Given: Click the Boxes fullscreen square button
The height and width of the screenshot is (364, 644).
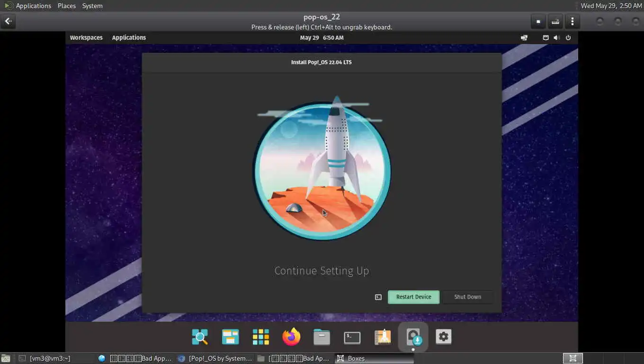Looking at the screenshot, I should point(538,21).
